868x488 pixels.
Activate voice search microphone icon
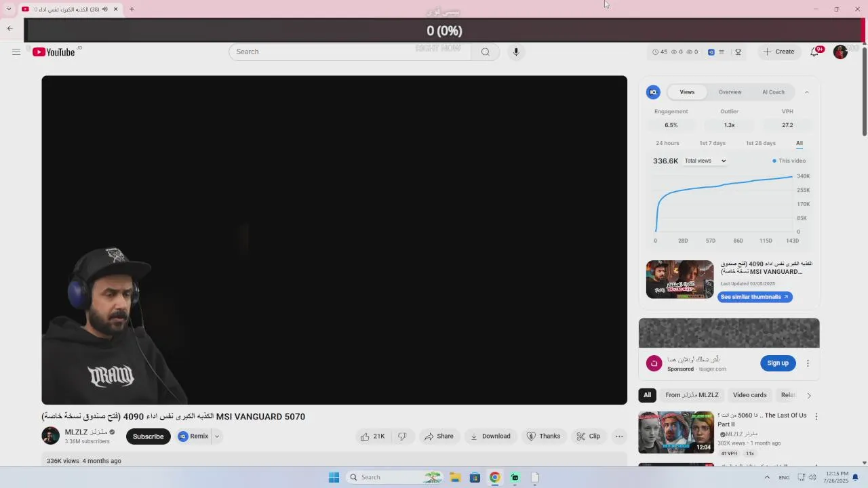point(516,52)
